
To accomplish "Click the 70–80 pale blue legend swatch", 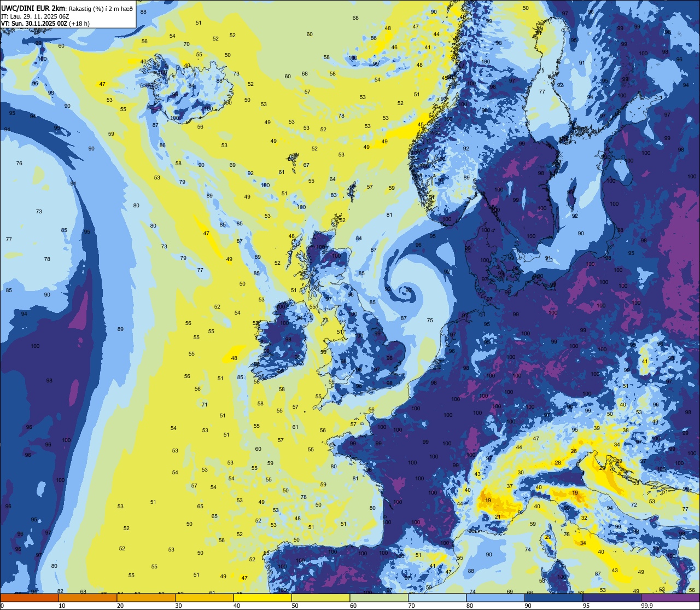I will pos(437,598).
